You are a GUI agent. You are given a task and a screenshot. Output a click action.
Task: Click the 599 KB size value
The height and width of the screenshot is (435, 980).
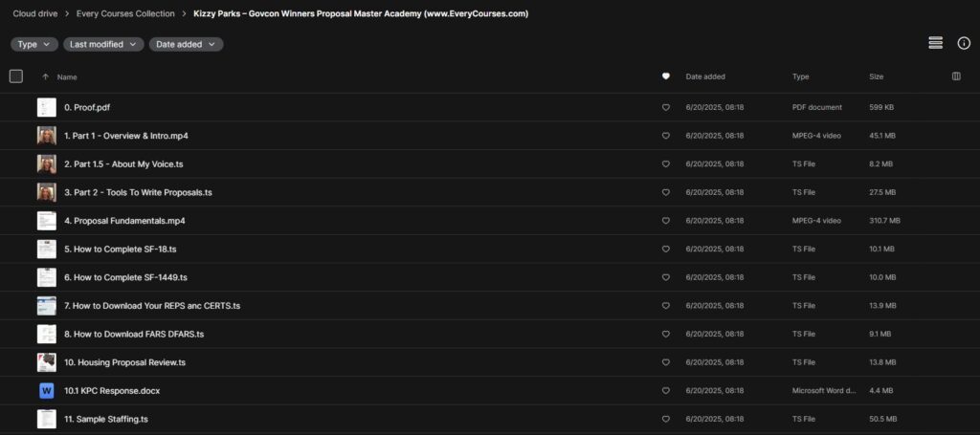881,107
